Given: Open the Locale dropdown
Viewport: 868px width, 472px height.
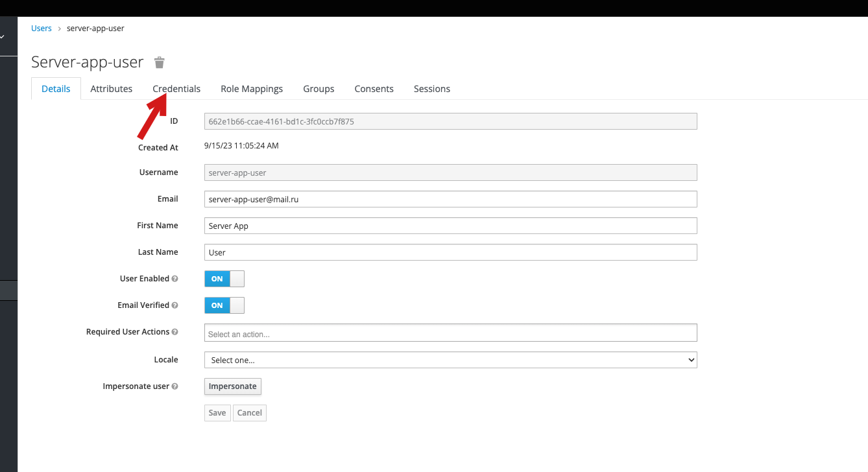Looking at the screenshot, I should (x=450, y=360).
